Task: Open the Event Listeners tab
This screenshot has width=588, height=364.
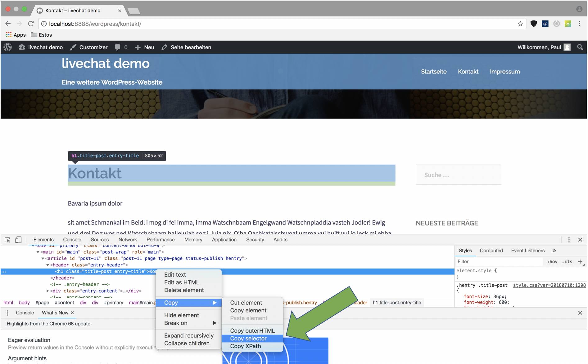Action: (528, 251)
